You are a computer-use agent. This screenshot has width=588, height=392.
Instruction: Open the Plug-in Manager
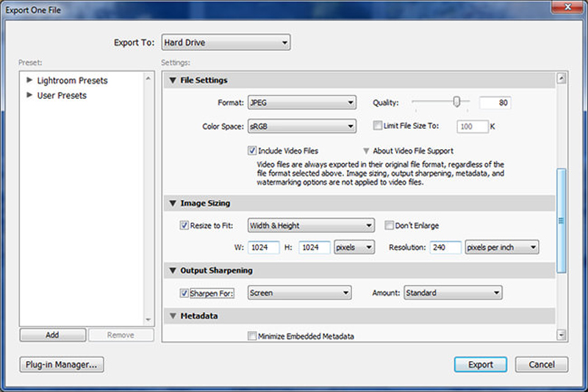[62, 364]
